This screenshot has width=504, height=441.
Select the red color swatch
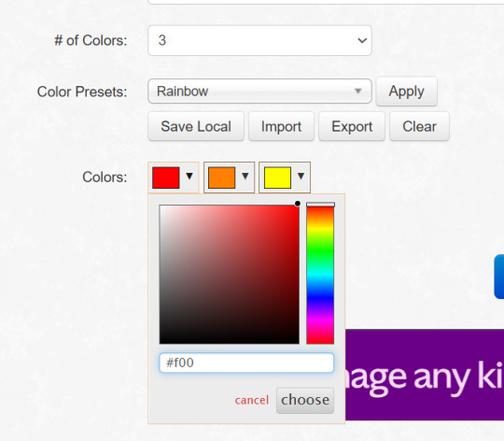(166, 178)
